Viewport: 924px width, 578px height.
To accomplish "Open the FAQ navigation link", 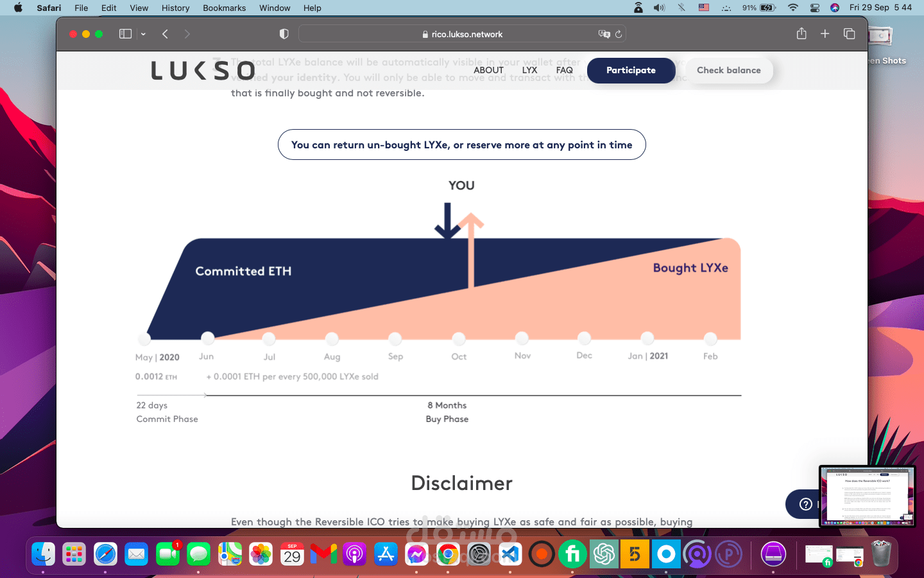I will (x=565, y=71).
